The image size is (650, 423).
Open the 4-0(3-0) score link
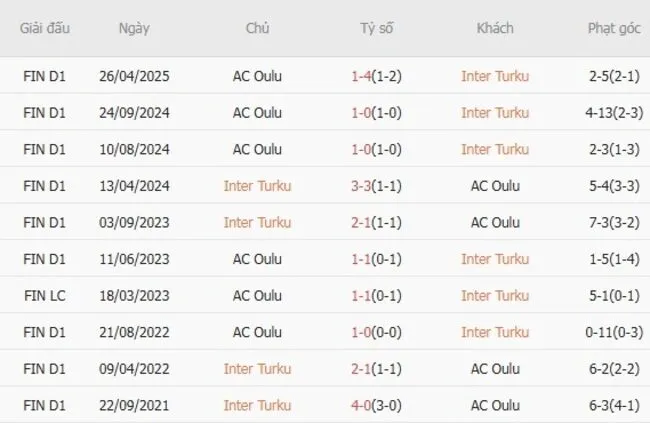coord(377,405)
